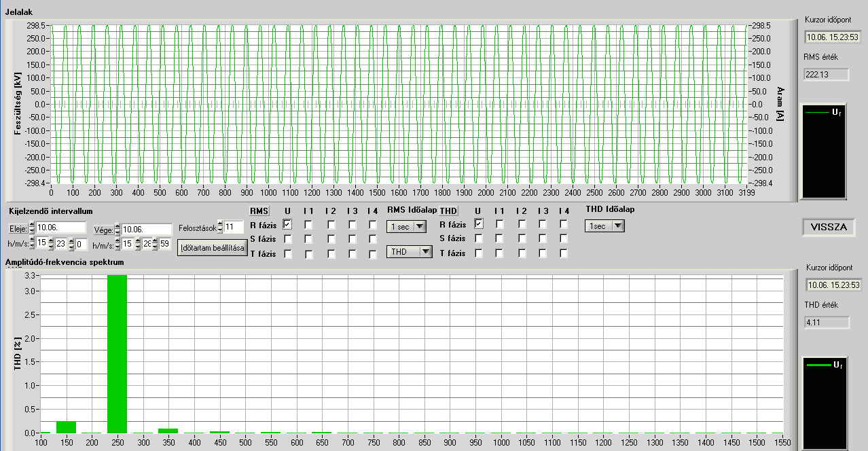Click the end second field showing 59
Viewport: 868px width, 451px height.
point(164,244)
